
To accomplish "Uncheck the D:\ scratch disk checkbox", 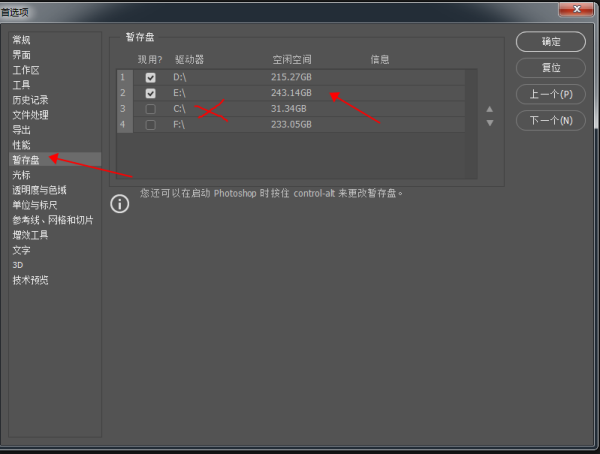I will pyautogui.click(x=150, y=78).
